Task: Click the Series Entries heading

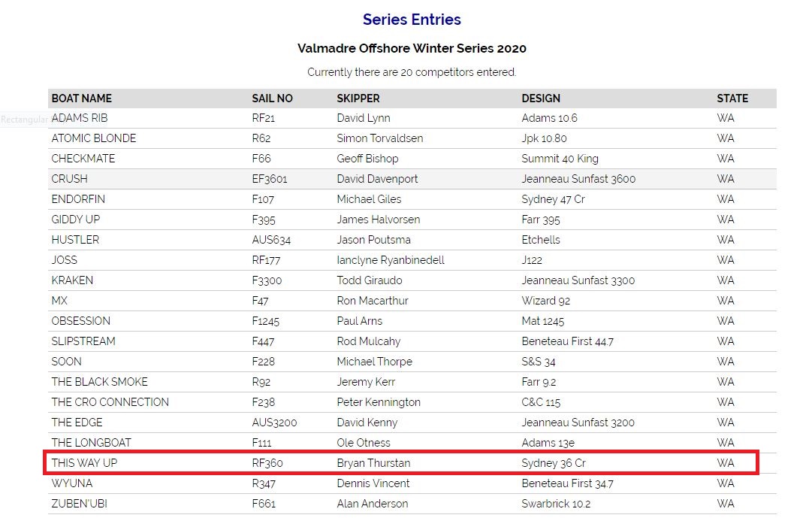Action: 412,20
